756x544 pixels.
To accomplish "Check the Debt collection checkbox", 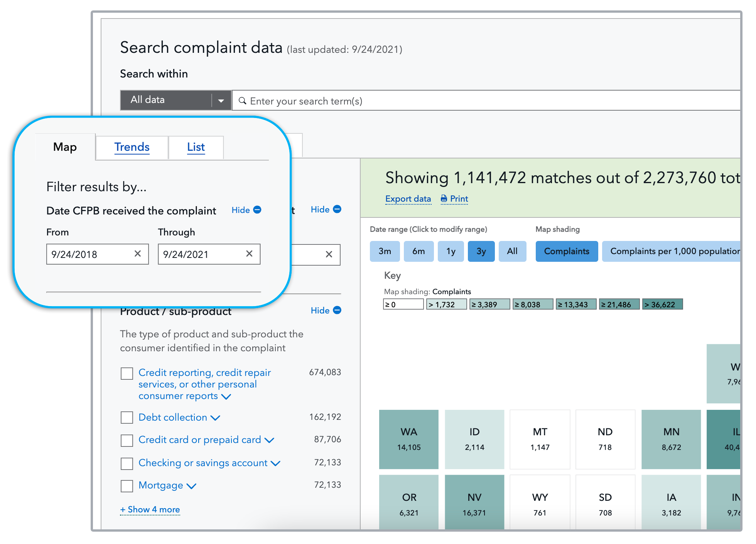I will coord(127,418).
